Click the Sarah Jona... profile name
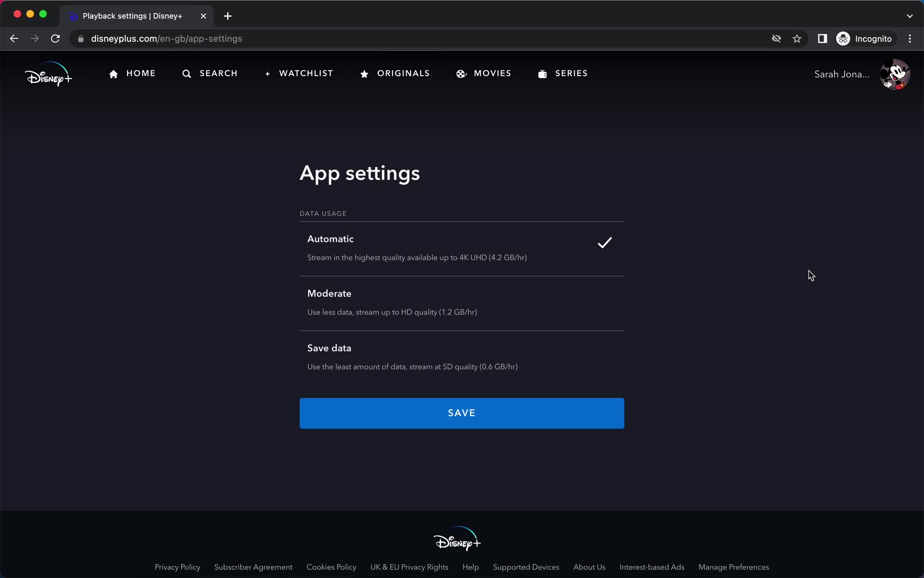 (842, 74)
